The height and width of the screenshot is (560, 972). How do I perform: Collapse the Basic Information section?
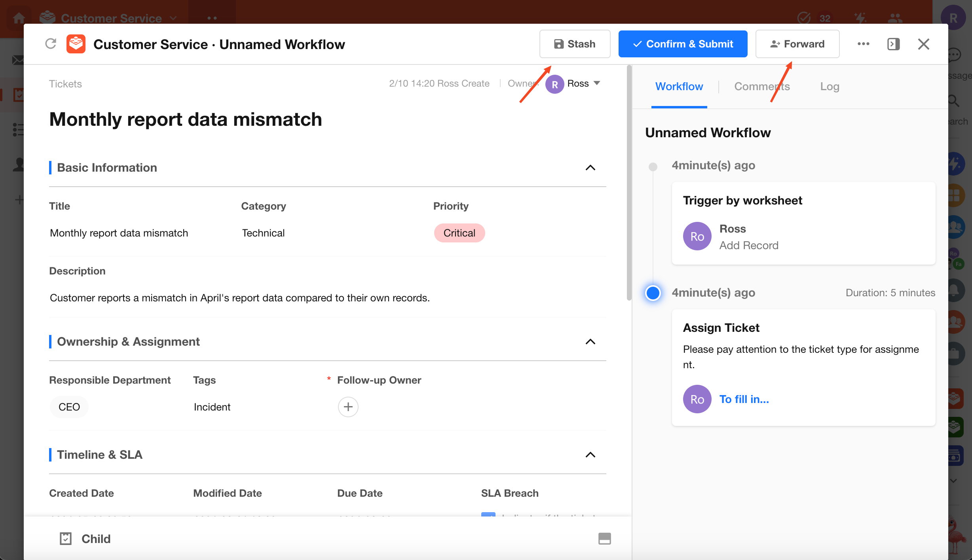[590, 168]
